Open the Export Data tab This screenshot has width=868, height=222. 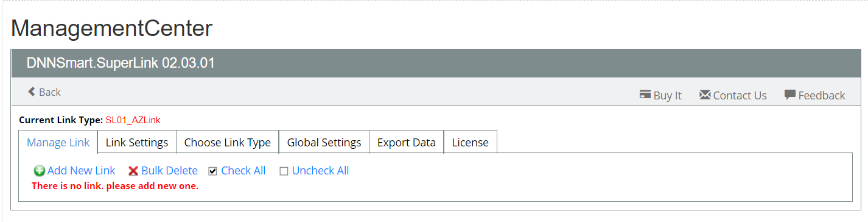pyautogui.click(x=407, y=142)
